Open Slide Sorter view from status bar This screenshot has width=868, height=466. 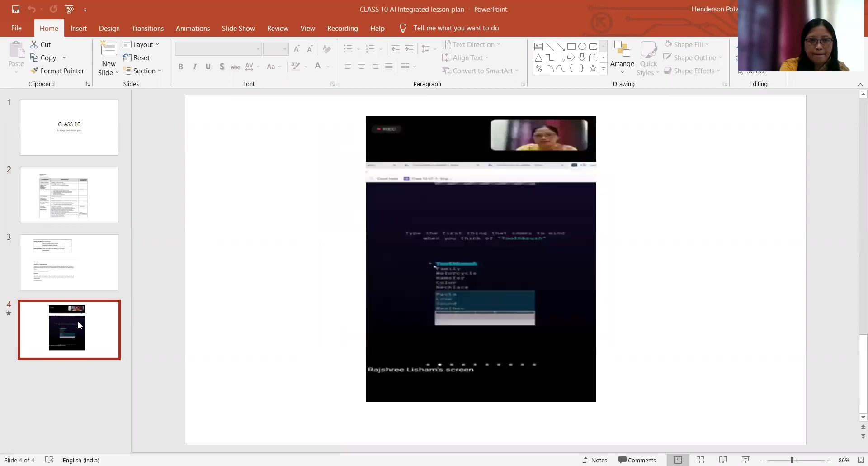(x=700, y=460)
